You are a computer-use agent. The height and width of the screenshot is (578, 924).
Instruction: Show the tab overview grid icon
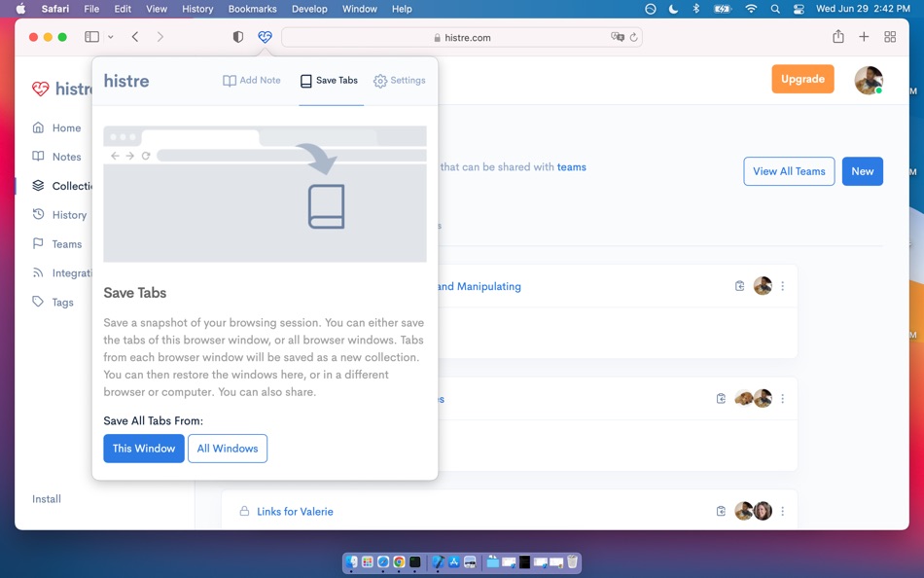[890, 37]
